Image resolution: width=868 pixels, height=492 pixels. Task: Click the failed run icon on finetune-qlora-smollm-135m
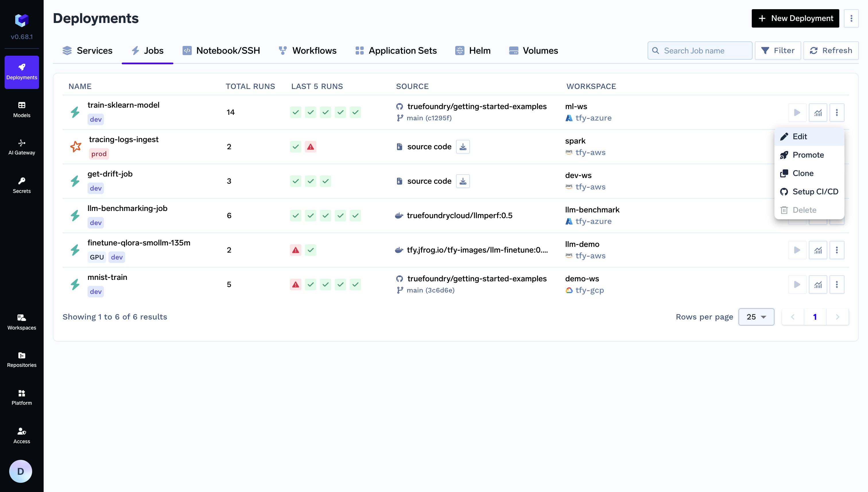[295, 250]
